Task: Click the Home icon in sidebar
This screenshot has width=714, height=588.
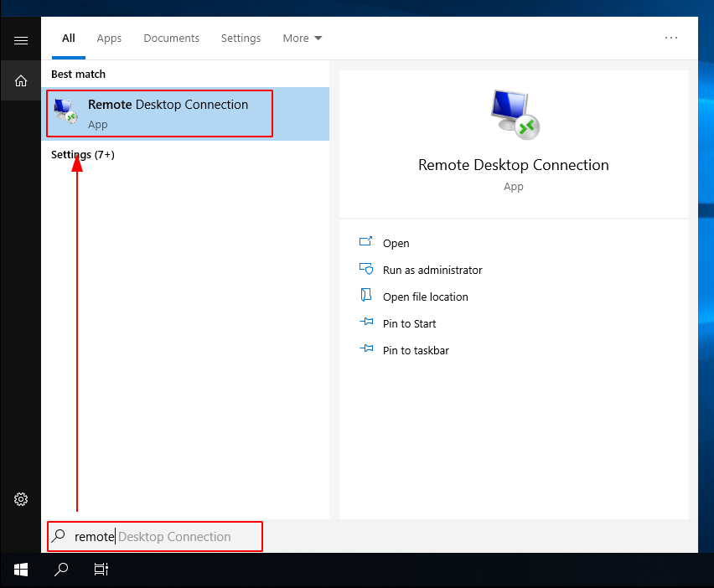Action: [x=20, y=81]
